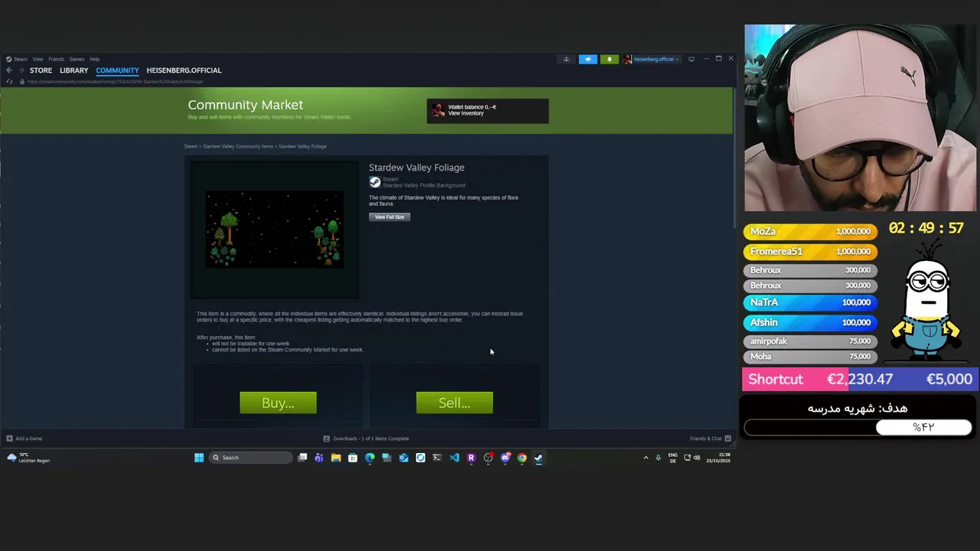Open Stardew Valley Community Items breadcrumb
The height and width of the screenshot is (551, 980).
(x=237, y=146)
